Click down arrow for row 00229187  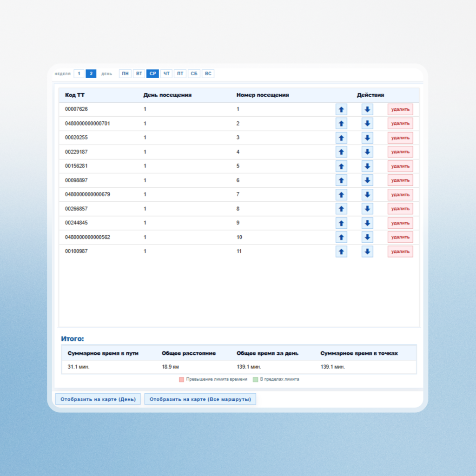coord(367,152)
